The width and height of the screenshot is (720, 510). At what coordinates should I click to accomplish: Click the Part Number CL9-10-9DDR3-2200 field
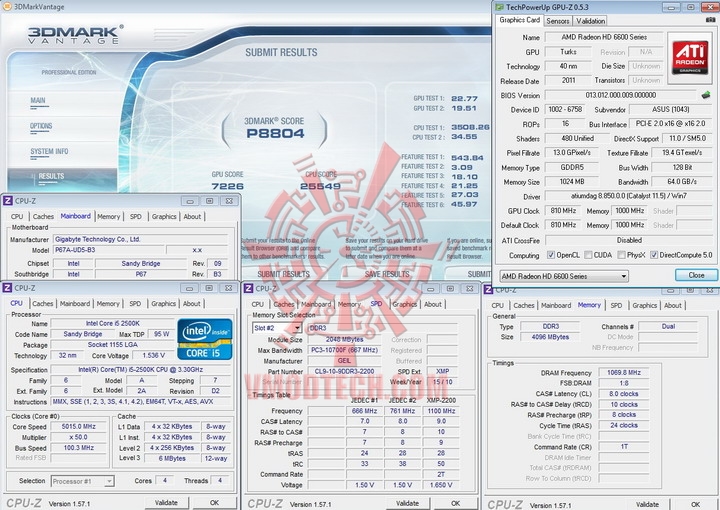click(344, 371)
